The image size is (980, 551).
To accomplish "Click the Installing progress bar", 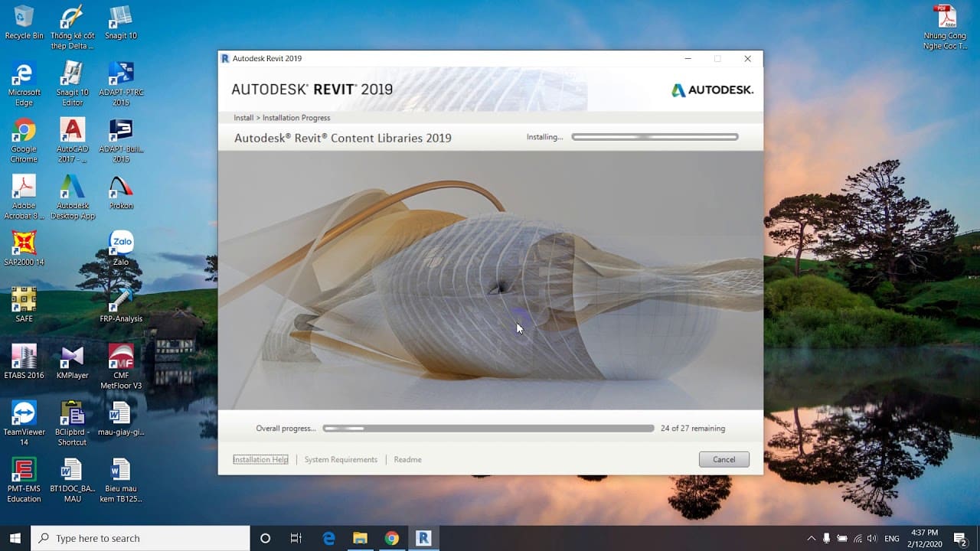I will pyautogui.click(x=655, y=137).
